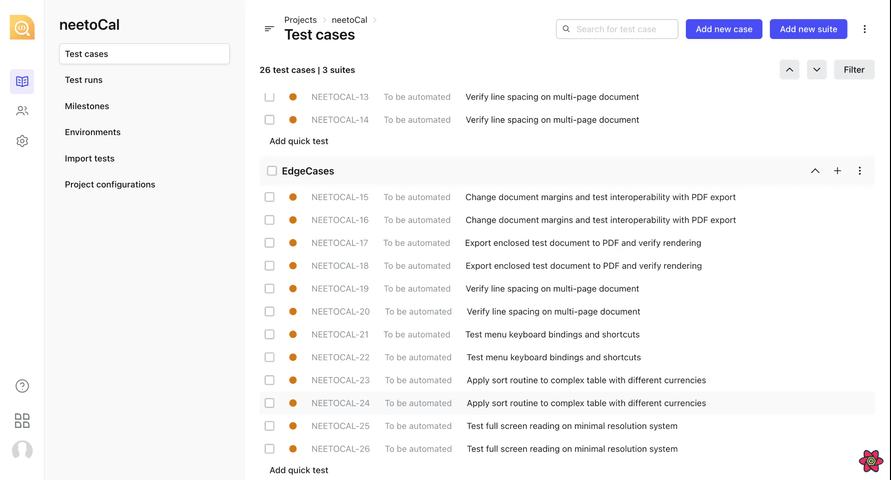Go to Milestones section
The width and height of the screenshot is (891, 480).
point(87,106)
